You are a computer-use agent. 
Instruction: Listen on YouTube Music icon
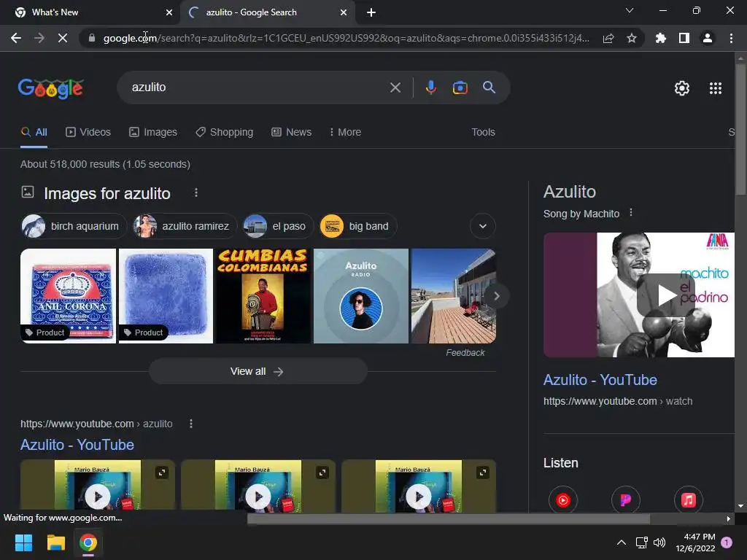tap(562, 500)
